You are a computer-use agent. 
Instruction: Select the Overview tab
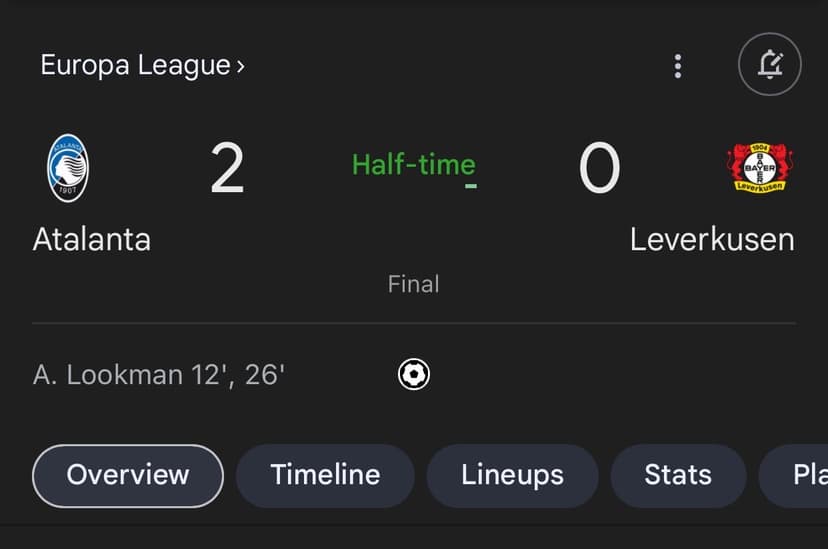tap(128, 475)
